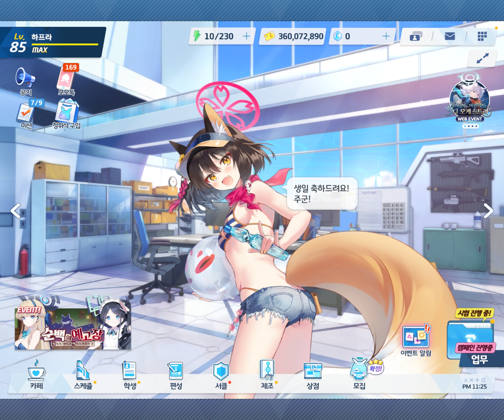Hide UI with the expand arrows button
Screen dimensions: 504x420
[482, 58]
